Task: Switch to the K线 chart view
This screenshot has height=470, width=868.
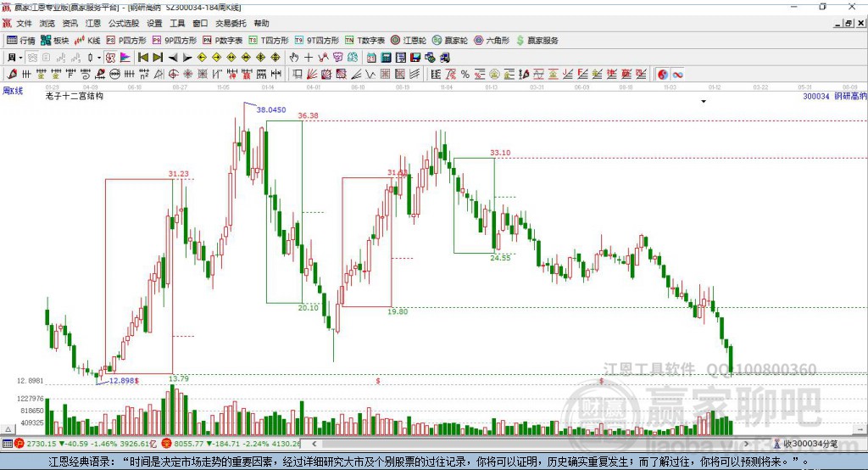Action: pos(87,41)
